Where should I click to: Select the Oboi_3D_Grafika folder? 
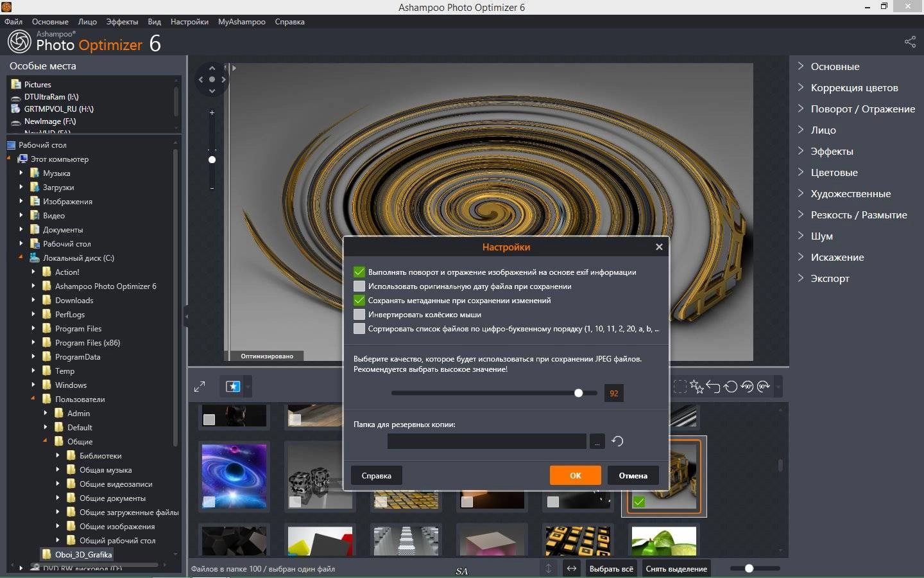(x=83, y=554)
